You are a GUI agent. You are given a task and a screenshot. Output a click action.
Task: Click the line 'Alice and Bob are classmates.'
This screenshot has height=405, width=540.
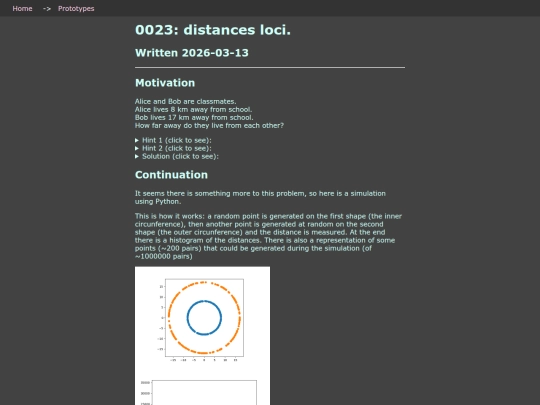[186, 102]
